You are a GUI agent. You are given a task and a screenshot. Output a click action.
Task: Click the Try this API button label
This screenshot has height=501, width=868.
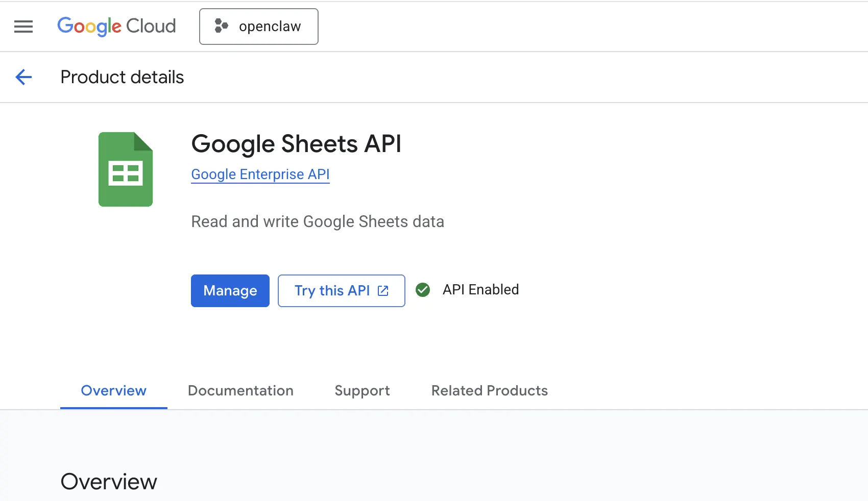click(332, 291)
